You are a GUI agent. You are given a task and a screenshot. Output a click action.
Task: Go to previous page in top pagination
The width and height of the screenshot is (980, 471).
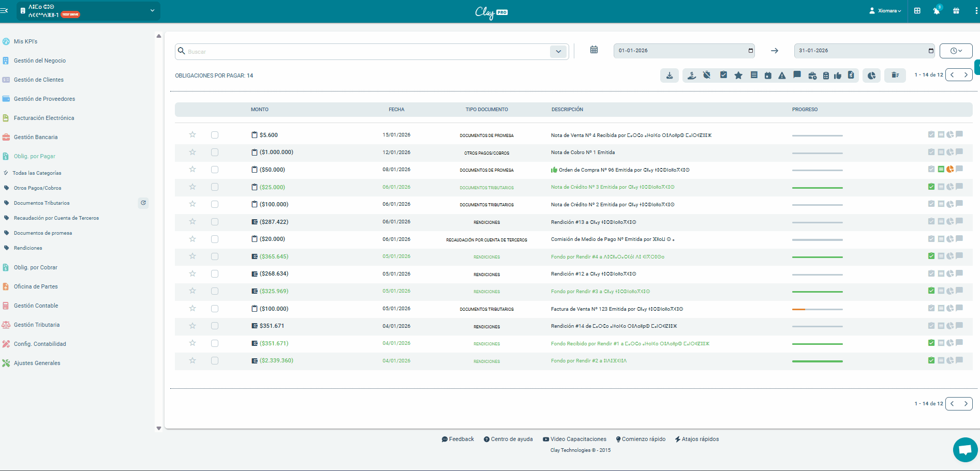point(952,75)
